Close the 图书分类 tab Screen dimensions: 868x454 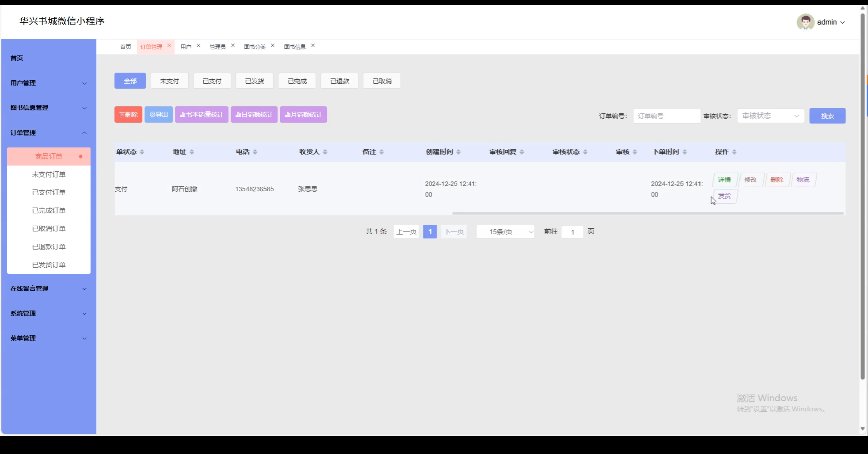coord(273,45)
